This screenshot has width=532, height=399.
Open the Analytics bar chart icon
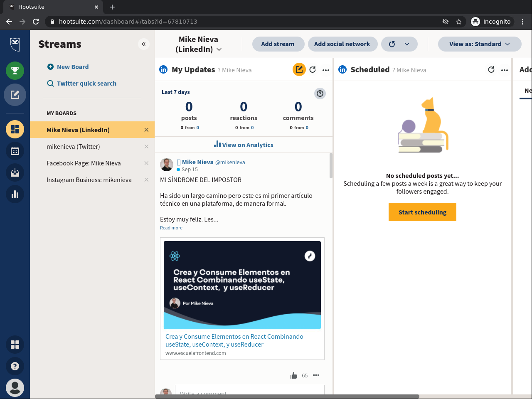[15, 194]
